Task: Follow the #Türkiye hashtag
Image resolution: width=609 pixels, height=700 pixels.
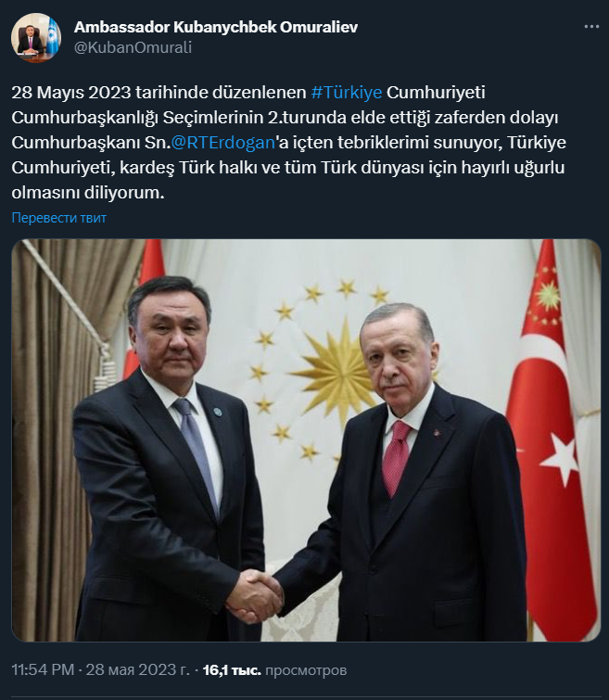Action: click(347, 93)
